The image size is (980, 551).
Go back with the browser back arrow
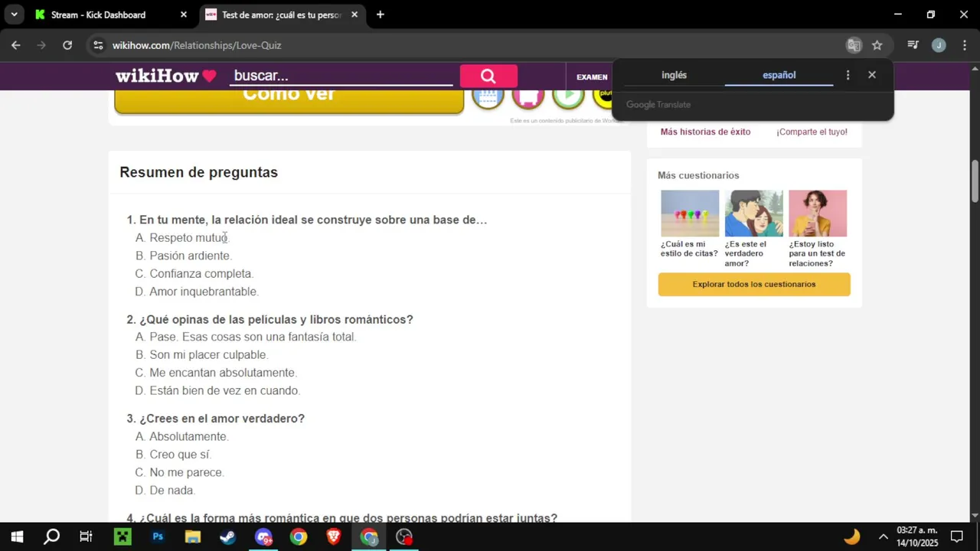pos(16,45)
